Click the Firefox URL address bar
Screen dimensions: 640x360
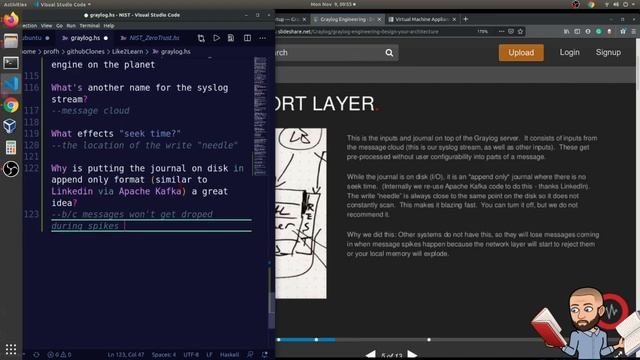pyautogui.click(x=376, y=31)
